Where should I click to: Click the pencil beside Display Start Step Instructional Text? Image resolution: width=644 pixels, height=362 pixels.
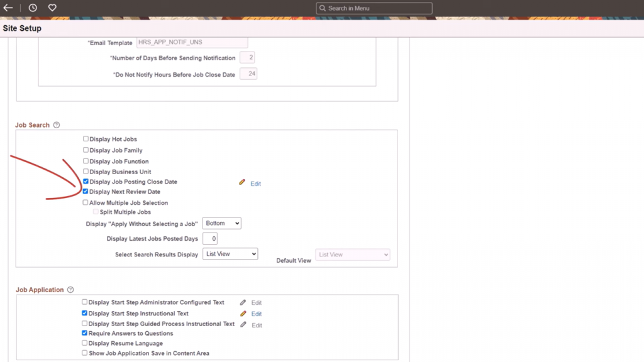click(x=242, y=313)
